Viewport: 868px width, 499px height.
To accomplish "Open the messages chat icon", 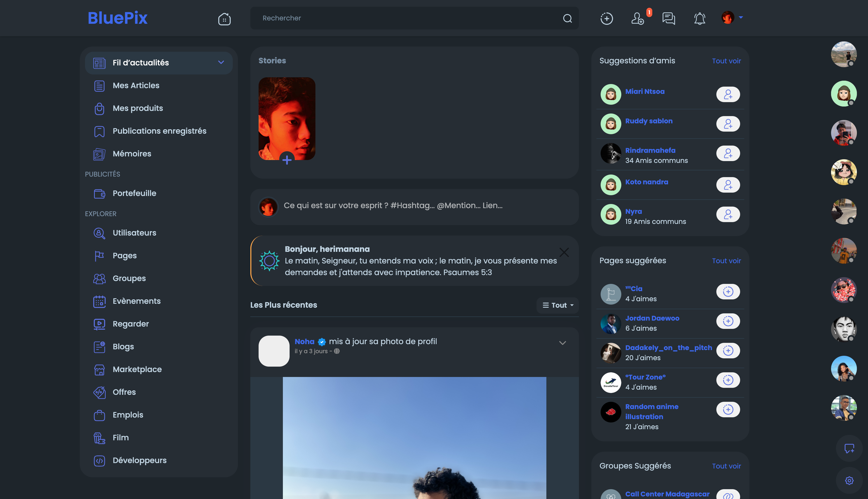I will 668,18.
